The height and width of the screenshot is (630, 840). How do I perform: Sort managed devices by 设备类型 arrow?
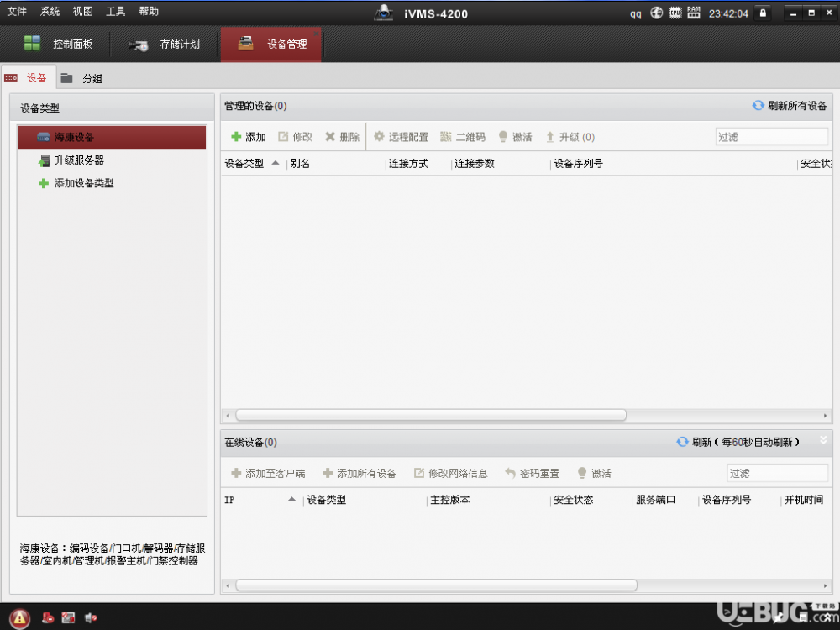pyautogui.click(x=275, y=163)
